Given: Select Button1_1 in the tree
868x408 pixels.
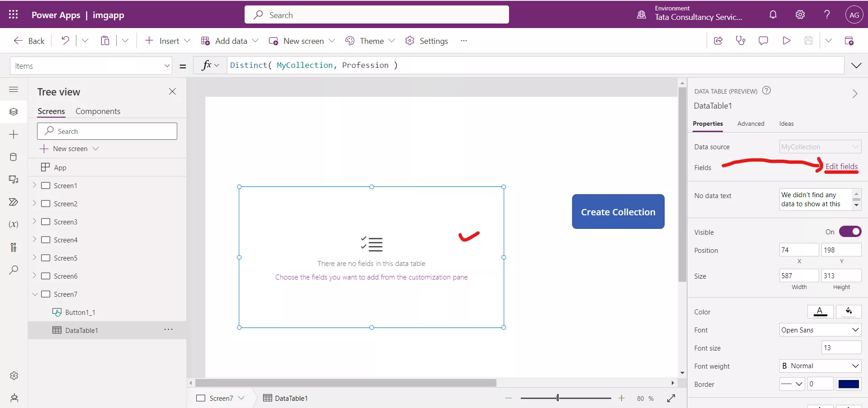Looking at the screenshot, I should [x=107, y=312].
